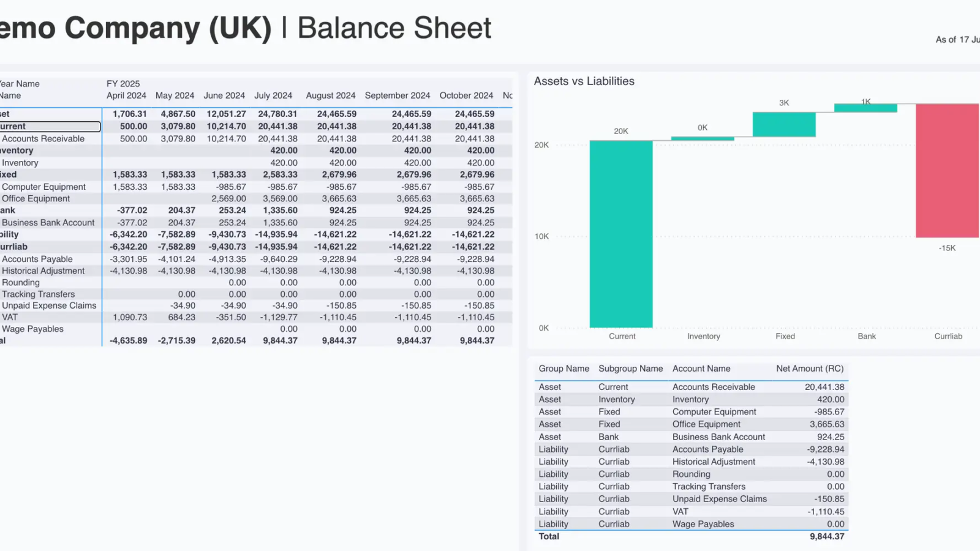The height and width of the screenshot is (551, 980).
Task: Click the 9,844.37 total in detail table
Action: tap(827, 536)
